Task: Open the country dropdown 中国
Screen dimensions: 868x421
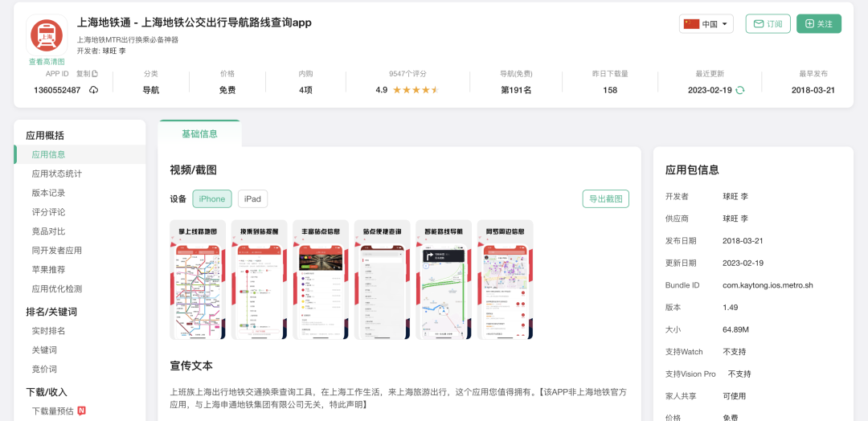Action: pyautogui.click(x=706, y=24)
